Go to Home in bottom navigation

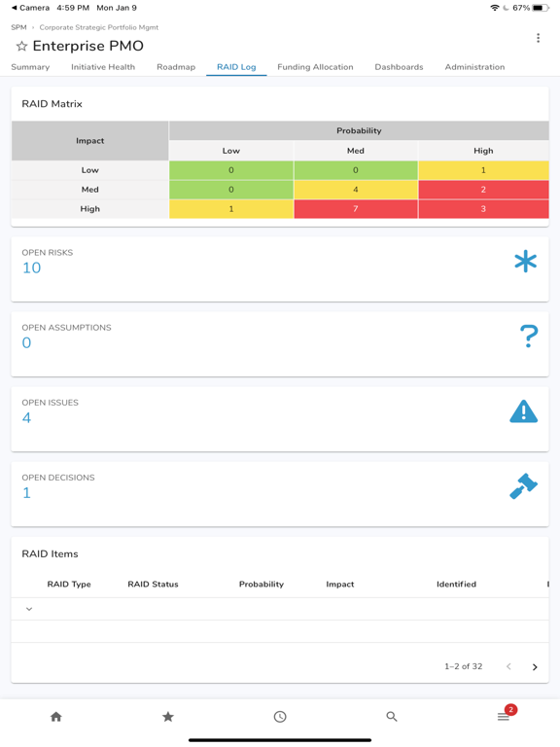(56, 717)
